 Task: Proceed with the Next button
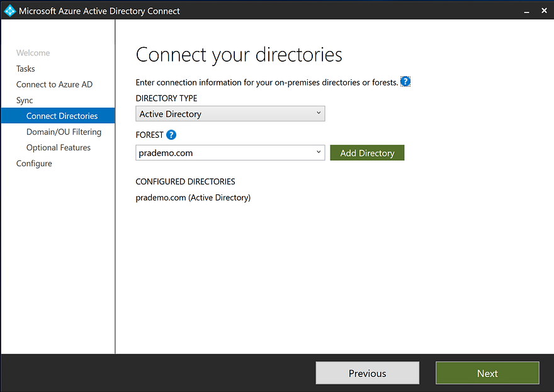point(487,373)
